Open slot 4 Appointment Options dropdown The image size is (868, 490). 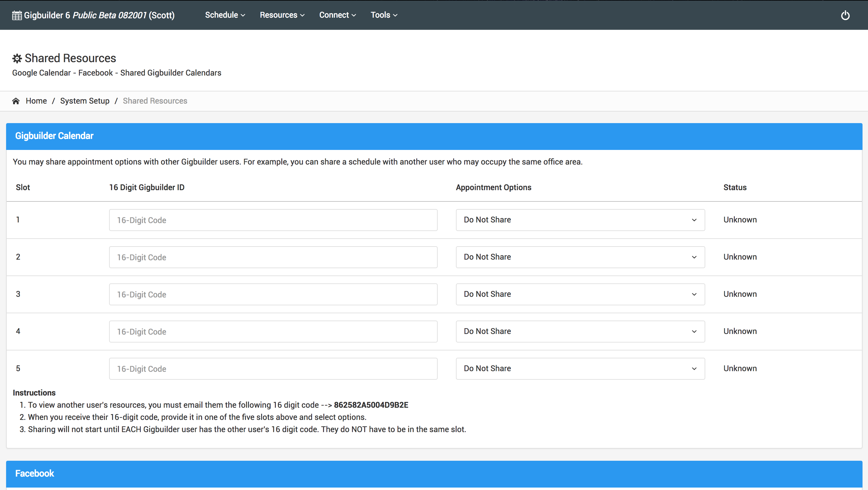pyautogui.click(x=580, y=331)
